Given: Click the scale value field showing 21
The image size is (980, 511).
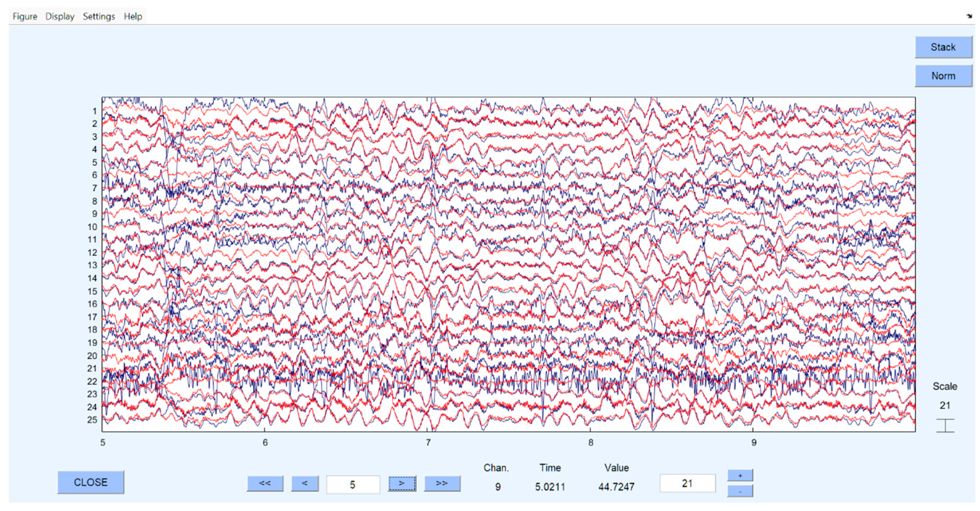Looking at the screenshot, I should coord(687,483).
